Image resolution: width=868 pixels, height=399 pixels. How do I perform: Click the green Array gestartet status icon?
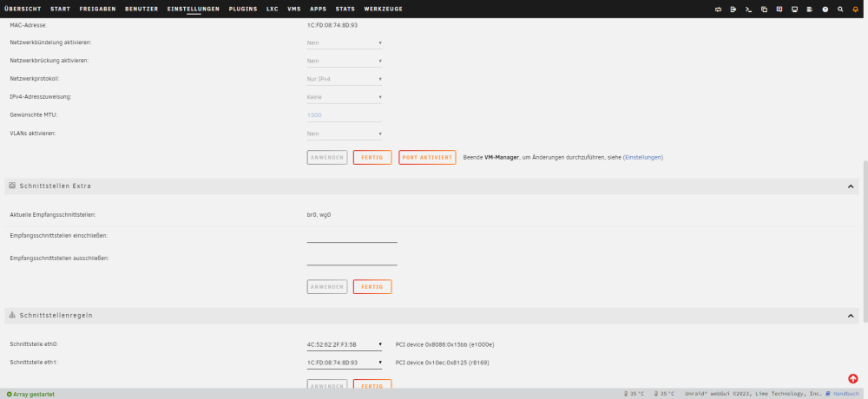(x=9, y=394)
